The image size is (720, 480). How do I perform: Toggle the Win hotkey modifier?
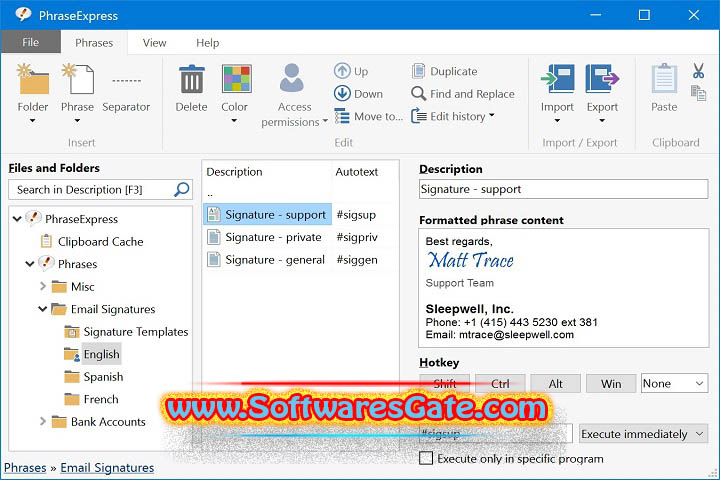pyautogui.click(x=611, y=384)
